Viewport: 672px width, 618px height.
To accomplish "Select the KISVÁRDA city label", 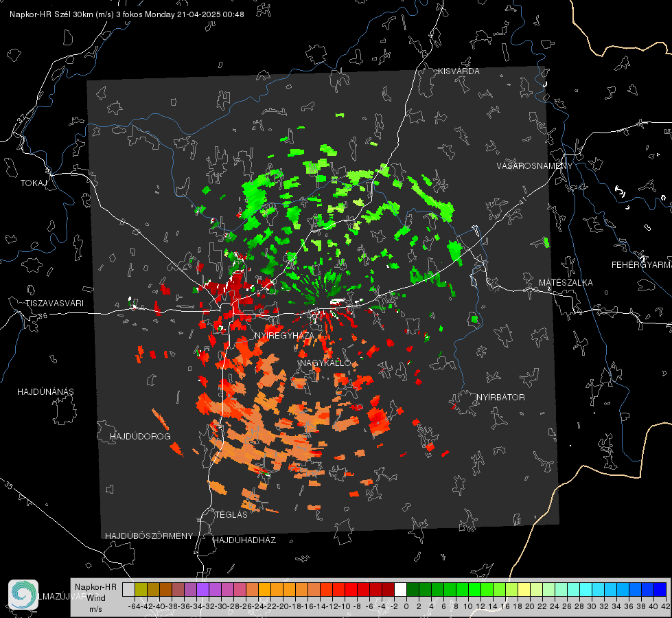I will click(459, 71).
